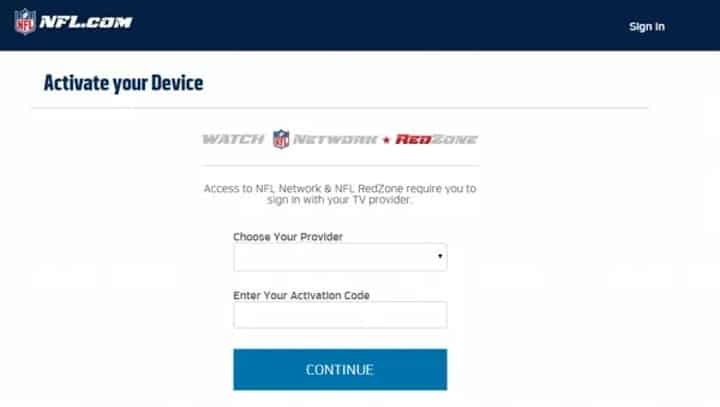This screenshot has width=720, height=407.
Task: Open the Sign In link
Action: coord(647,27)
